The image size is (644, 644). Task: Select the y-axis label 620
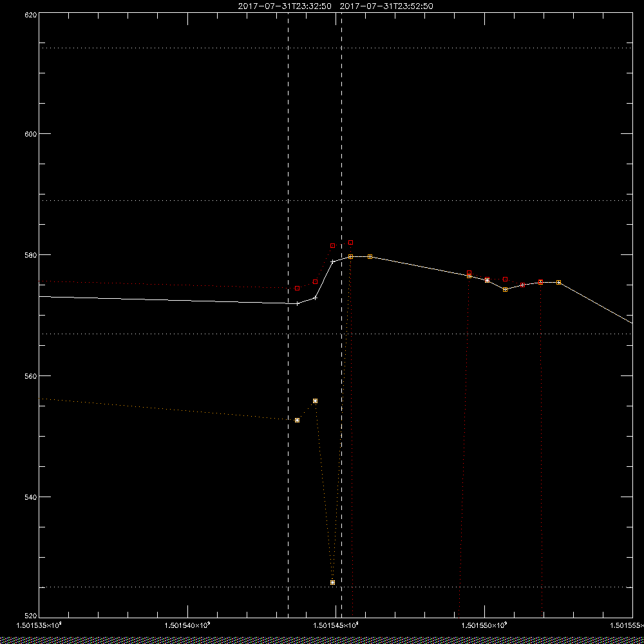(x=31, y=15)
